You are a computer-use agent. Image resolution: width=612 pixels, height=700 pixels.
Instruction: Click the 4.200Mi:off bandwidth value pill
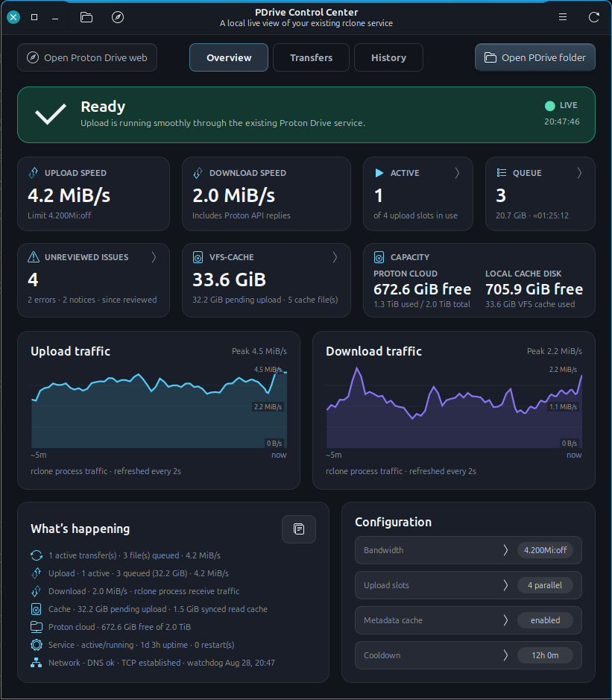click(545, 550)
